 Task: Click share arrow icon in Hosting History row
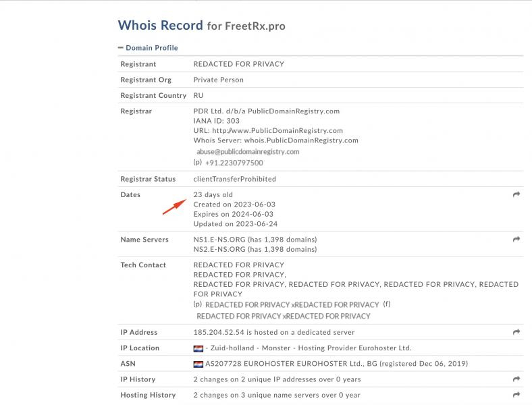516,394
